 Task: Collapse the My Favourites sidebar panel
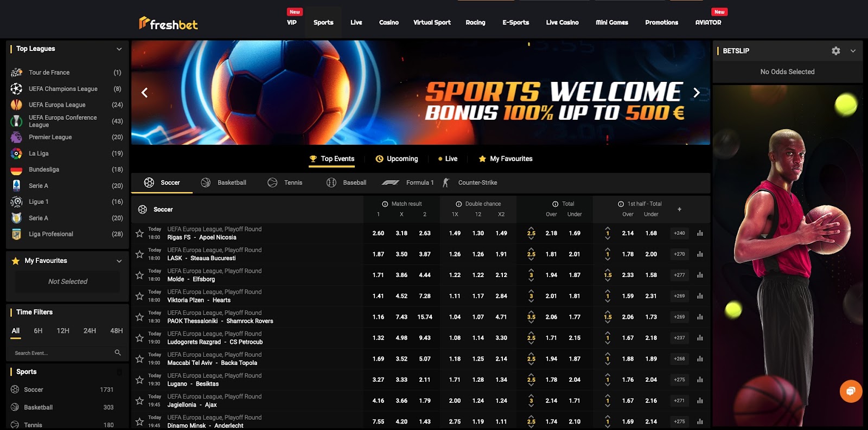coord(119,261)
